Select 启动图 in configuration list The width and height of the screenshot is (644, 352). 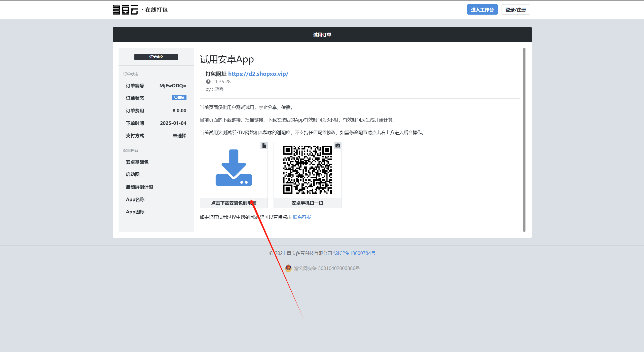click(x=133, y=174)
